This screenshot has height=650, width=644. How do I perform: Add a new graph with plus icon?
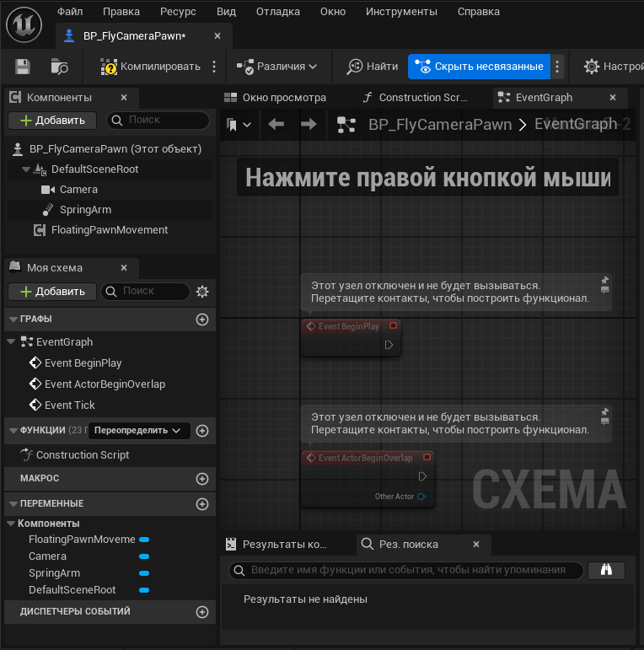[x=202, y=320]
